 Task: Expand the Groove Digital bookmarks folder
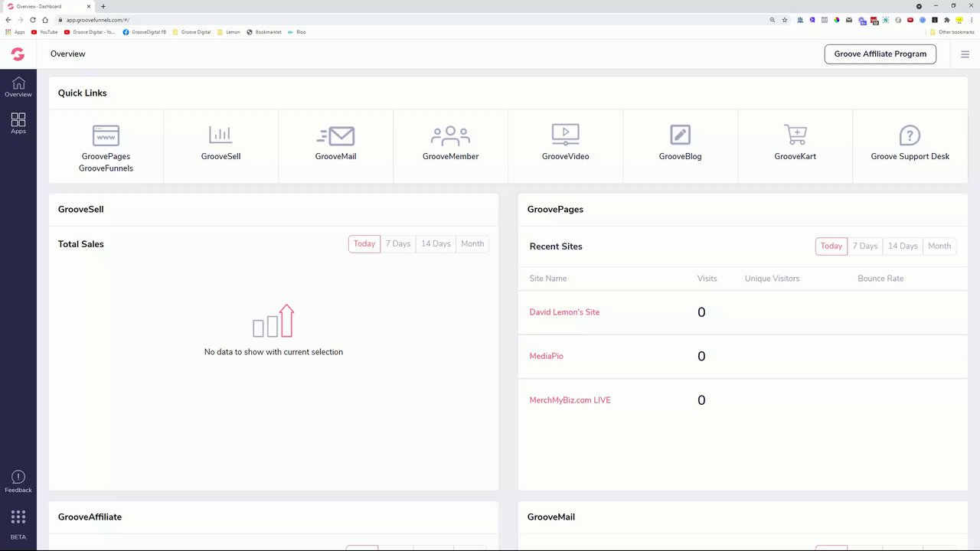coord(192,32)
